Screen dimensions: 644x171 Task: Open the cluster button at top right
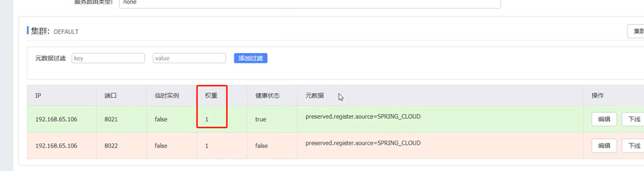(x=636, y=31)
